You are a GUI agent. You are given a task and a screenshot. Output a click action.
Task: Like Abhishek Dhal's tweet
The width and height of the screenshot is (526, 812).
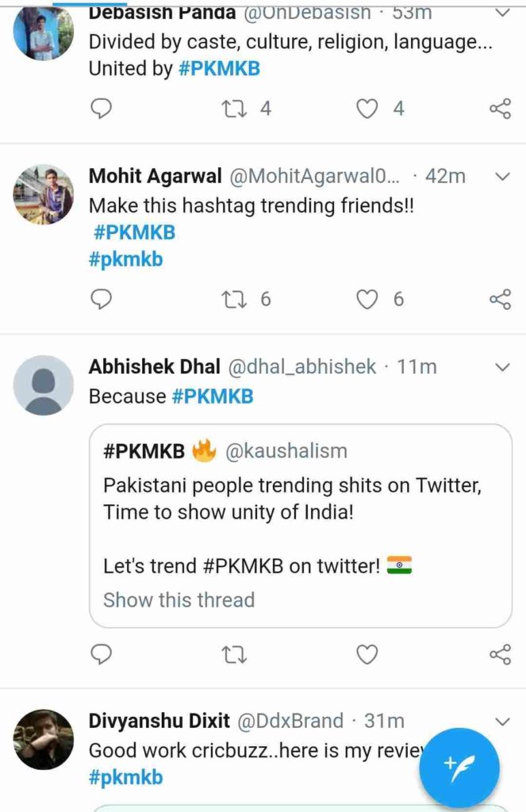(x=367, y=655)
